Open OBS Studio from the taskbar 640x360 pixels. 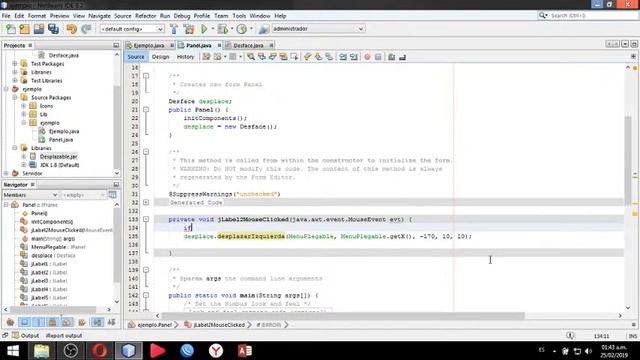(71, 351)
